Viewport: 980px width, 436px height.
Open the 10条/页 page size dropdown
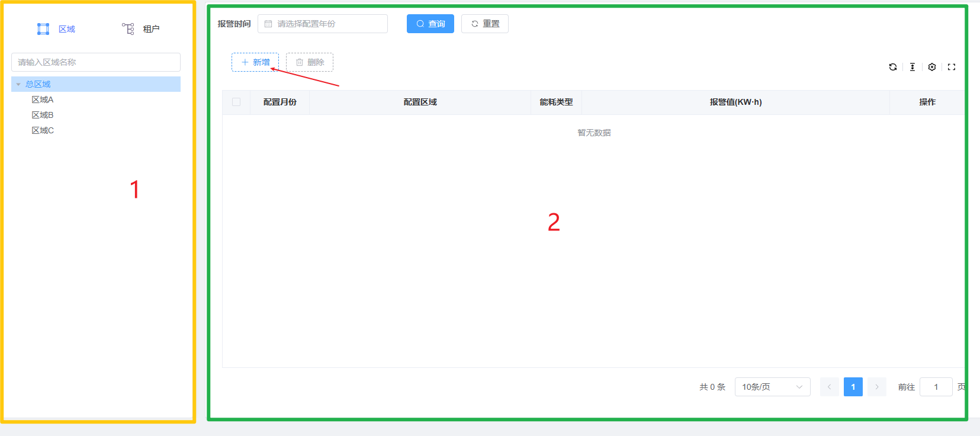772,387
